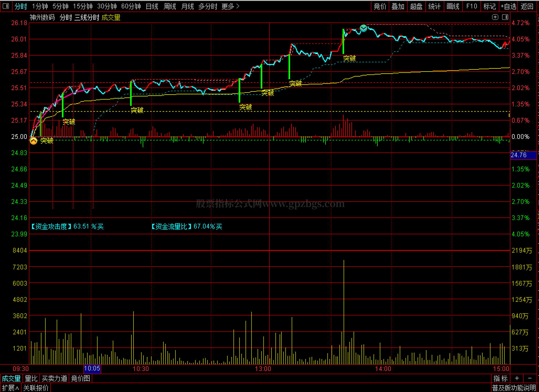Activate the 画线 drawing tool
Screen dimensions: 539x392
(453, 6)
